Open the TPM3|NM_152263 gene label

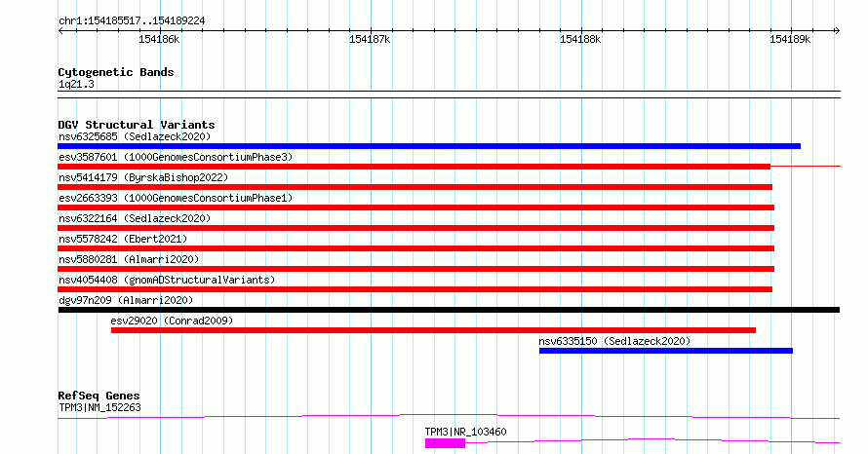99,407
